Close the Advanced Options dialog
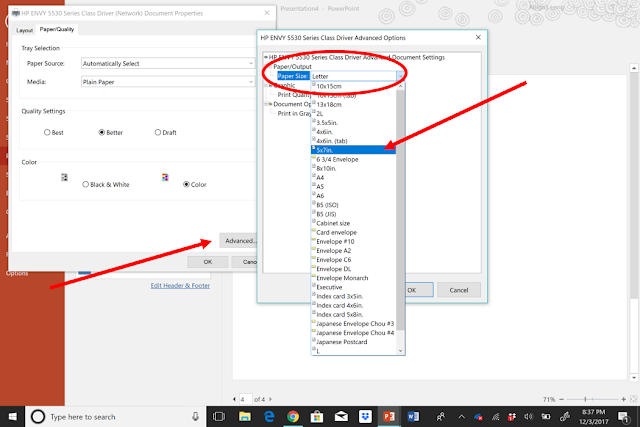640x427 pixels. point(478,38)
